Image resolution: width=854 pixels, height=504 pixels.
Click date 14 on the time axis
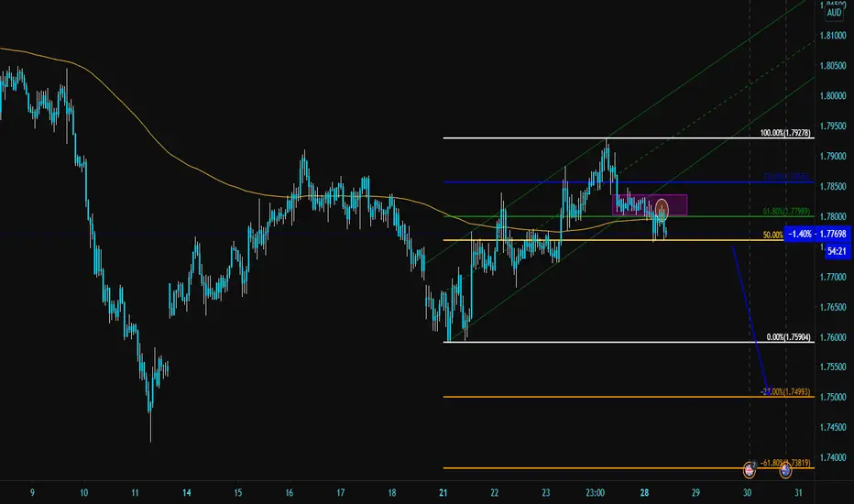click(x=187, y=493)
